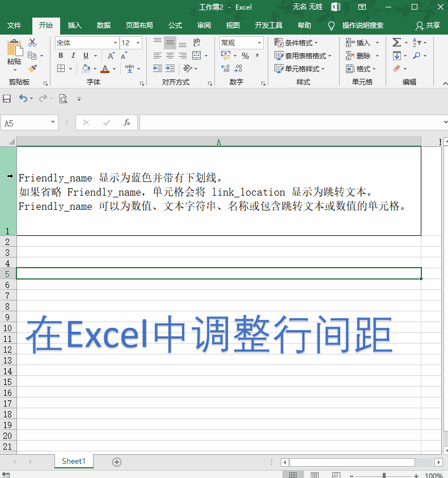Open the Name Box dropdown arrow
This screenshot has height=478, width=448.
[x=53, y=122]
